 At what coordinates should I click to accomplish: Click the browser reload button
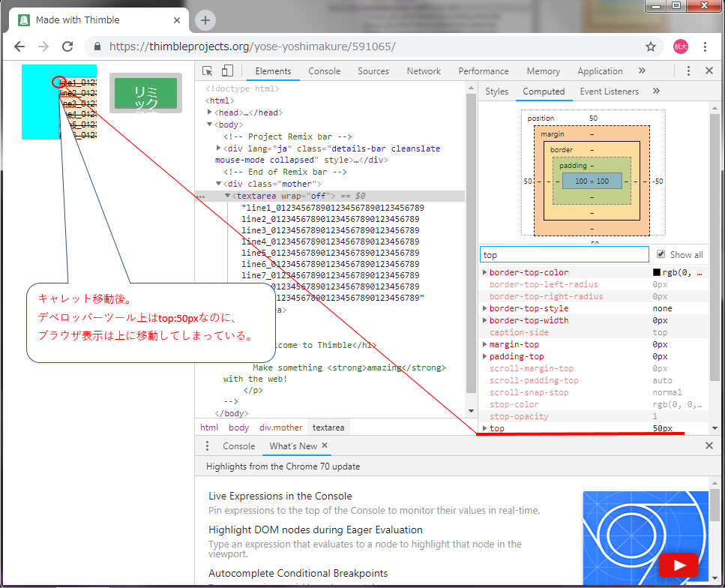coord(67,46)
